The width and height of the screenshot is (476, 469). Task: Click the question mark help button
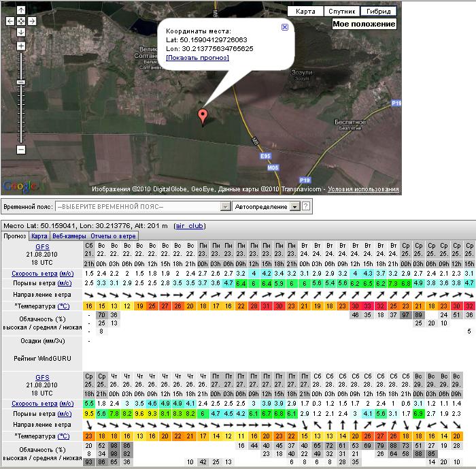click(x=306, y=206)
